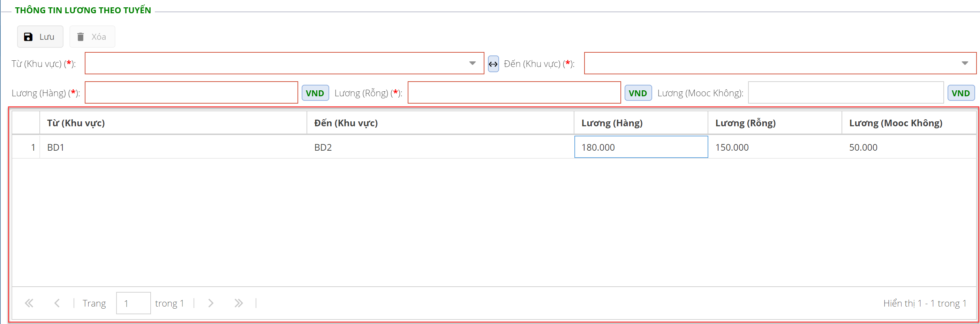Sort by Từ (Khu vực) column header
Image resolution: width=980 pixels, height=324 pixels.
[x=76, y=123]
